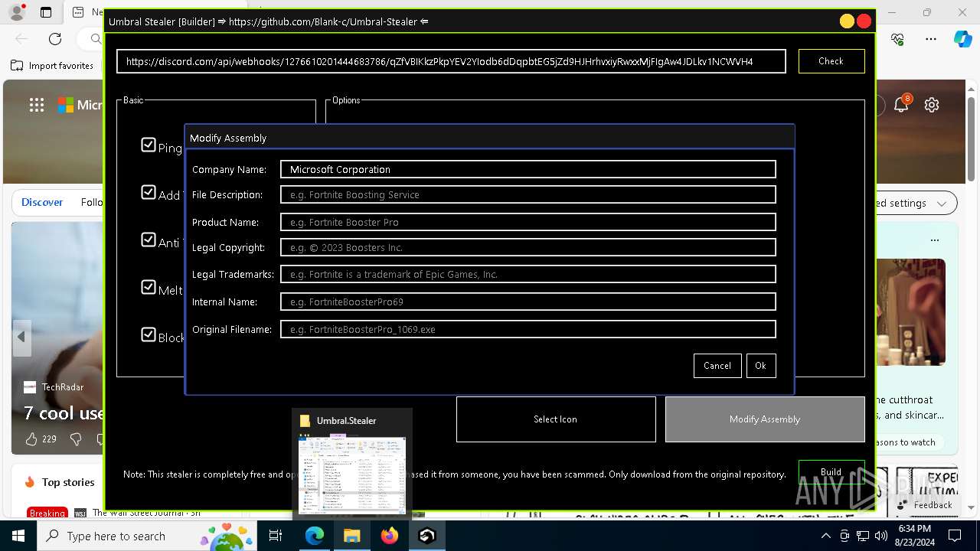Open the taskbar clock and date
980x551 pixels.
[914, 536]
